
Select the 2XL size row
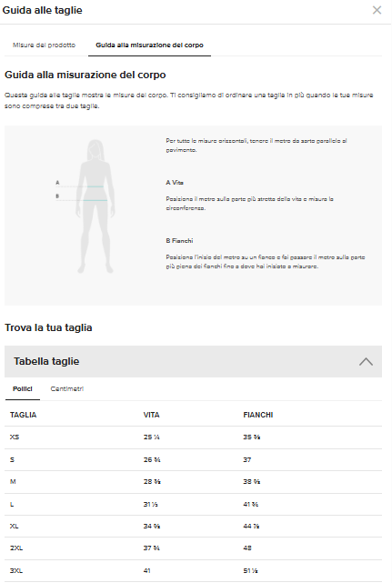click(193, 548)
